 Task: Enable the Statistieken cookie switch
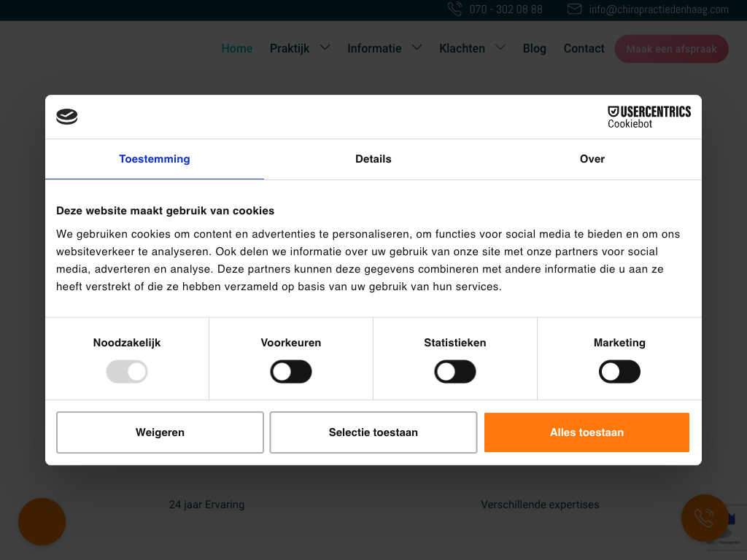[455, 372]
